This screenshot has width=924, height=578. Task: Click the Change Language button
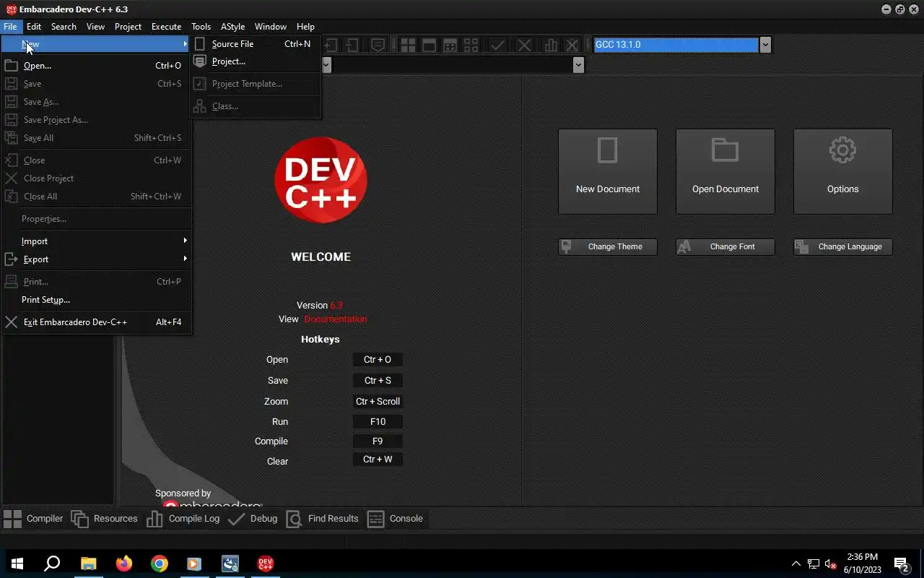pyautogui.click(x=843, y=246)
